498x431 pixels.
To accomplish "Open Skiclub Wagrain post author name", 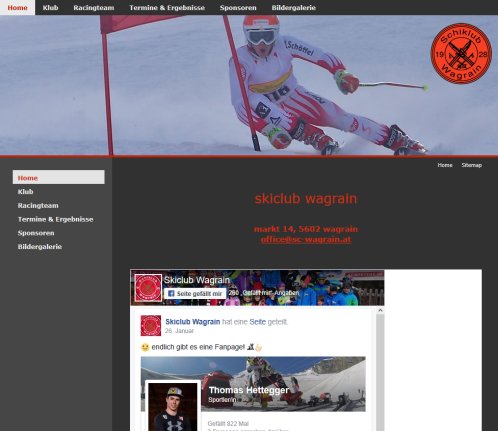I will (193, 322).
